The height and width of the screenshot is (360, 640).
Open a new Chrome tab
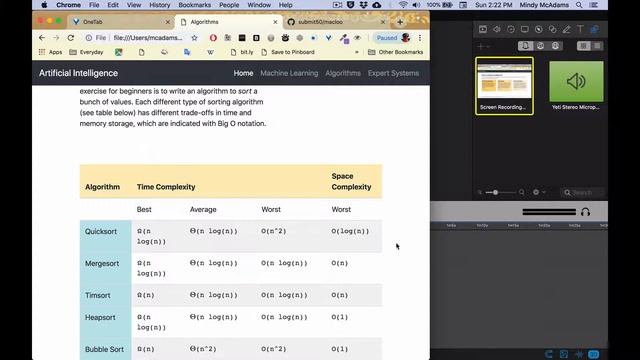point(400,22)
